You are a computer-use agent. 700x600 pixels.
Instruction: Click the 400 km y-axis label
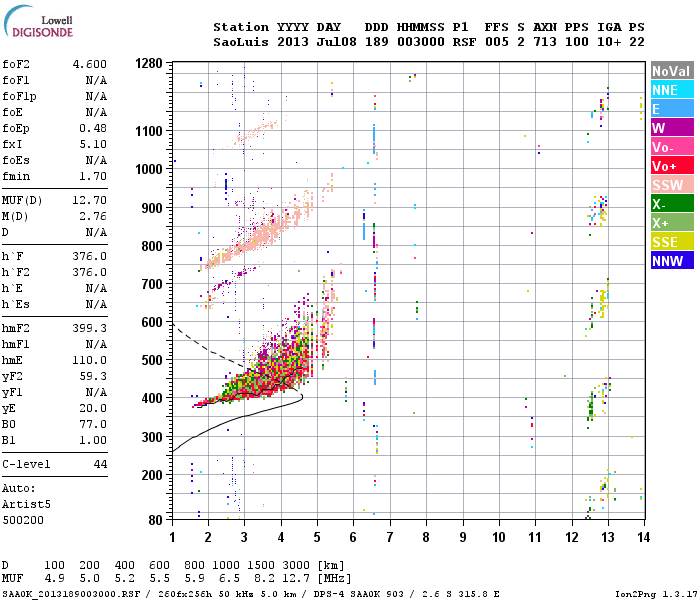[152, 398]
